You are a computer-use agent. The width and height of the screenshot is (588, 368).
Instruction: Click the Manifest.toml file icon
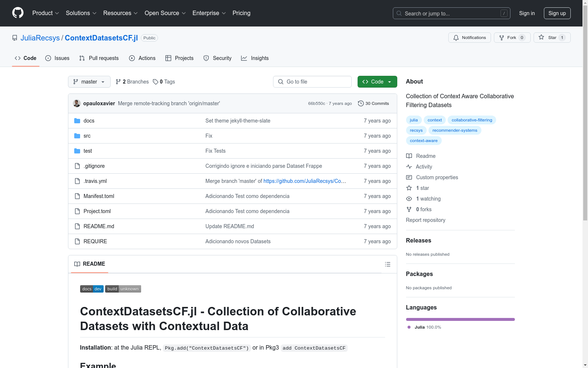77,196
